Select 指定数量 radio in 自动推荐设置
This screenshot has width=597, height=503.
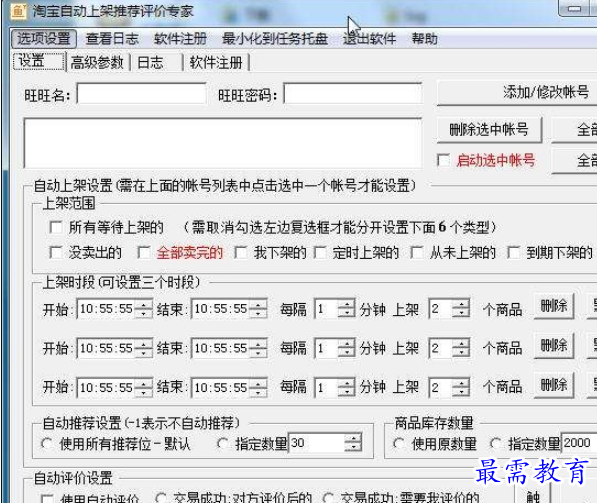pos(222,444)
